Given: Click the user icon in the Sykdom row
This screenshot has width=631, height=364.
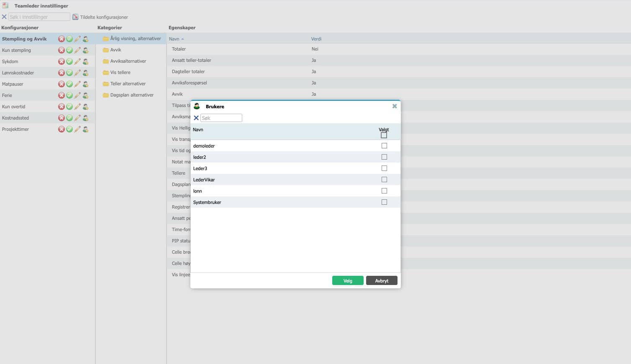Looking at the screenshot, I should pyautogui.click(x=85, y=61).
